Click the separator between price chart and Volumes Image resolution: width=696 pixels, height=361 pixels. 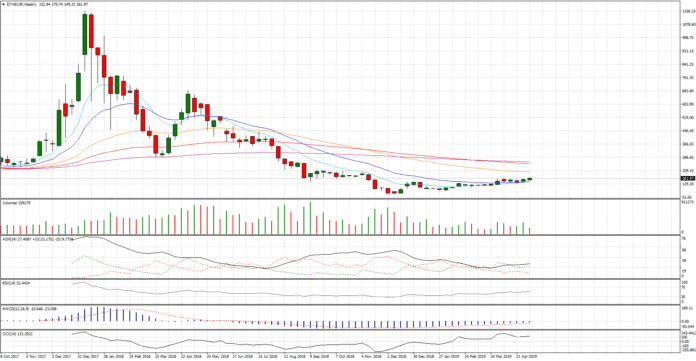340,198
